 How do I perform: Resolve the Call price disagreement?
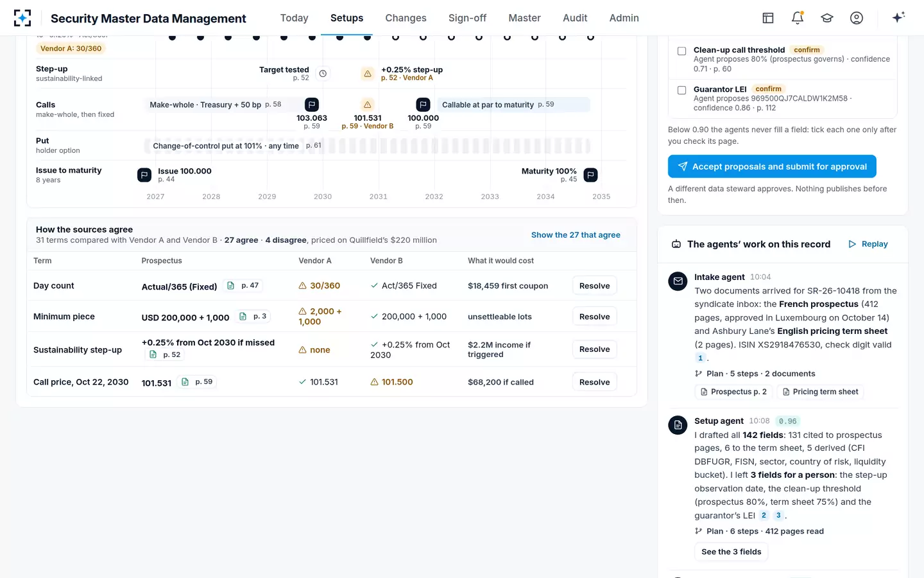(x=594, y=382)
